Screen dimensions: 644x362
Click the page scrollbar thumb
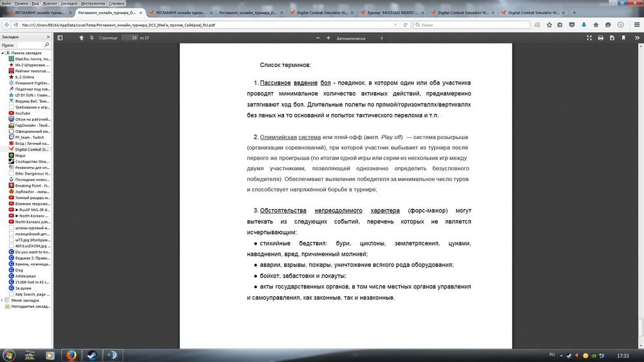click(x=641, y=327)
